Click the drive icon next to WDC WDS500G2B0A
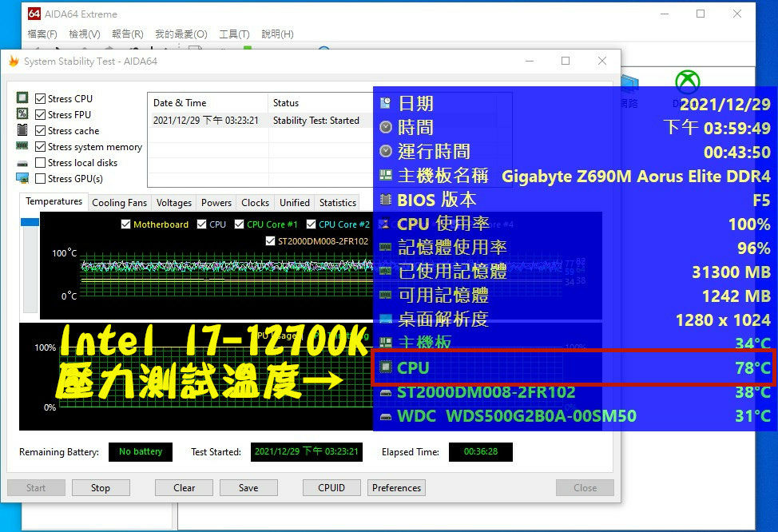 click(386, 417)
